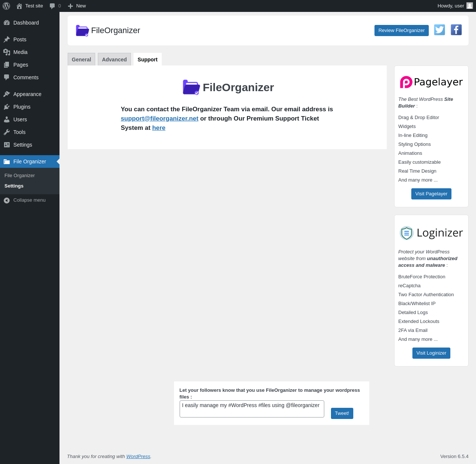
Task: Click the large FileOrganizer folder logo
Action: 192,87
